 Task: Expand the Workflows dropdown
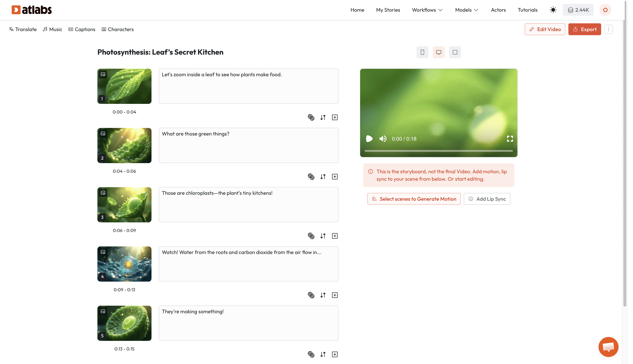[427, 10]
